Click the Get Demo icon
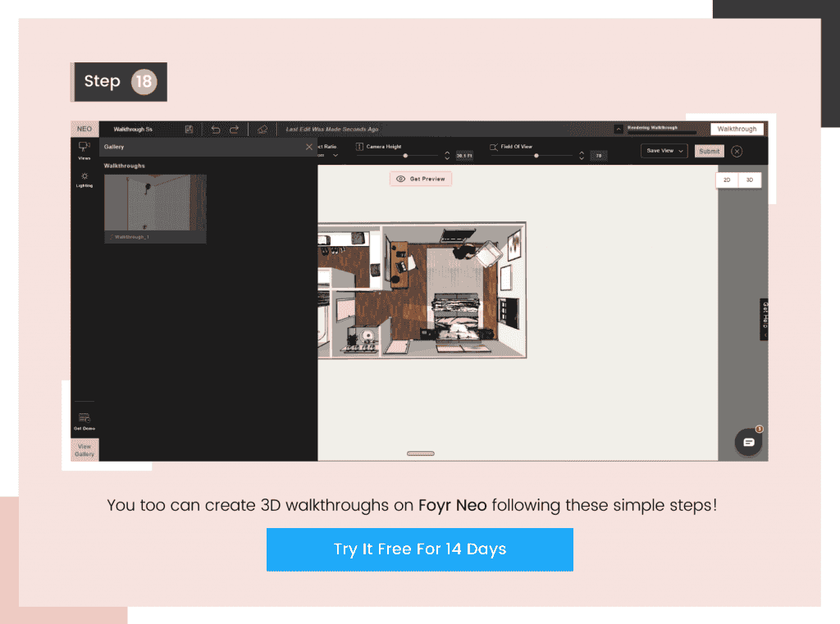Image resolution: width=840 pixels, height=624 pixels. 83,418
